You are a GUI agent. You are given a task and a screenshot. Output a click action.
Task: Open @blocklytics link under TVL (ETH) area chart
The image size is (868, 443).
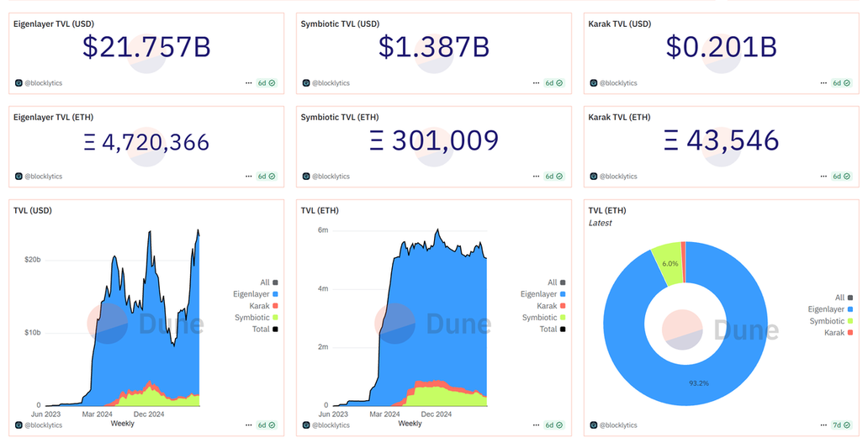(331, 425)
